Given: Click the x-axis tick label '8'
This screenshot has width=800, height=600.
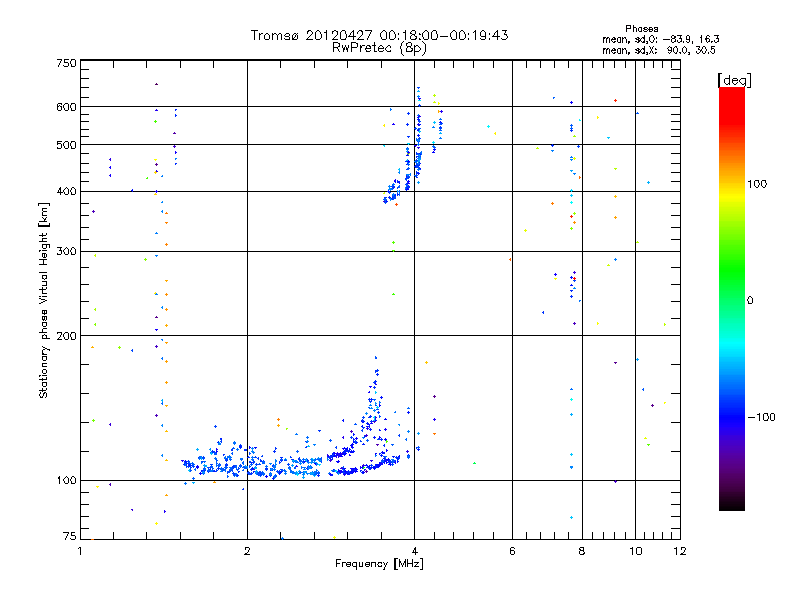Looking at the screenshot, I should pos(582,551).
